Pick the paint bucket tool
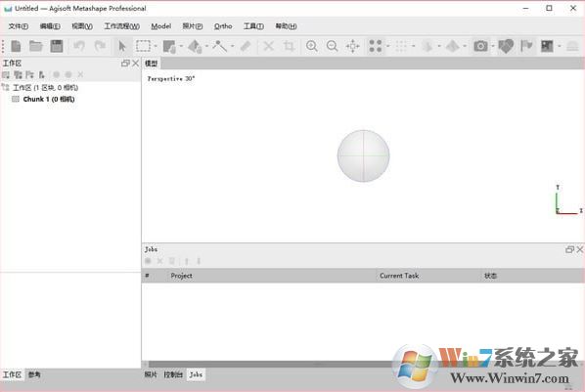 [x=195, y=46]
